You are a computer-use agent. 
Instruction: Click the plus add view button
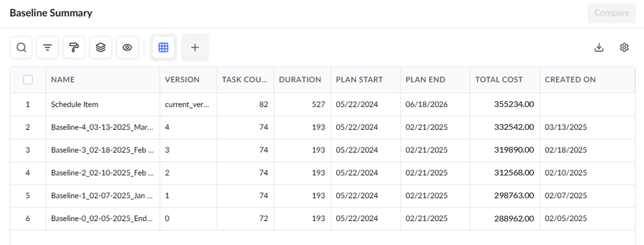[x=195, y=47]
